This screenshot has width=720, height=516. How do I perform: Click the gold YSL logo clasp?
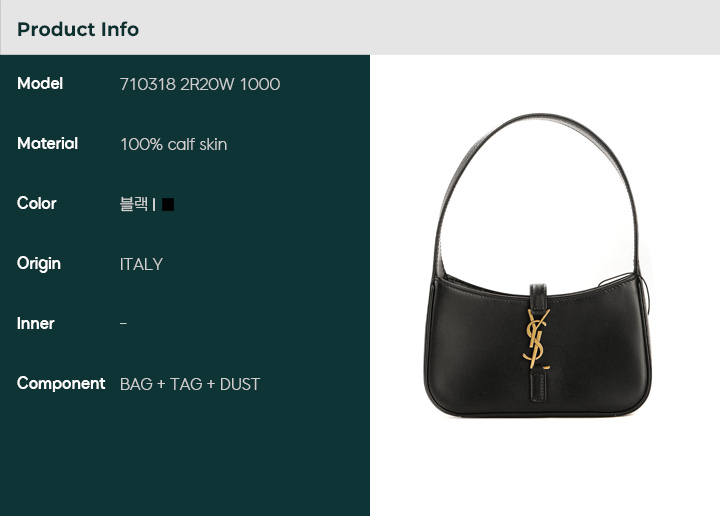pyautogui.click(x=537, y=339)
